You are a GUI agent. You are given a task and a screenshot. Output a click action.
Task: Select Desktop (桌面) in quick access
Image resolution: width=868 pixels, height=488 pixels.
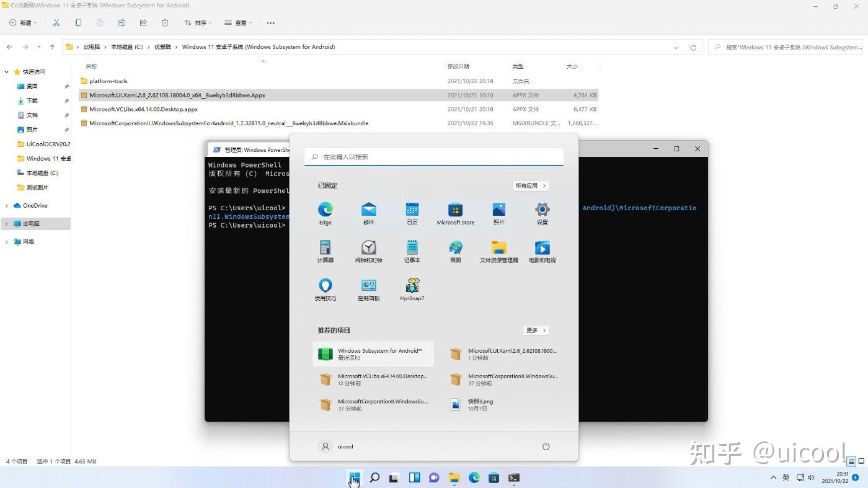(32, 86)
